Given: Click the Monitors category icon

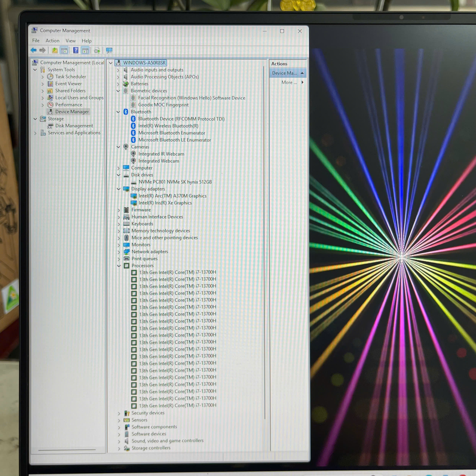Looking at the screenshot, I should (126, 245).
